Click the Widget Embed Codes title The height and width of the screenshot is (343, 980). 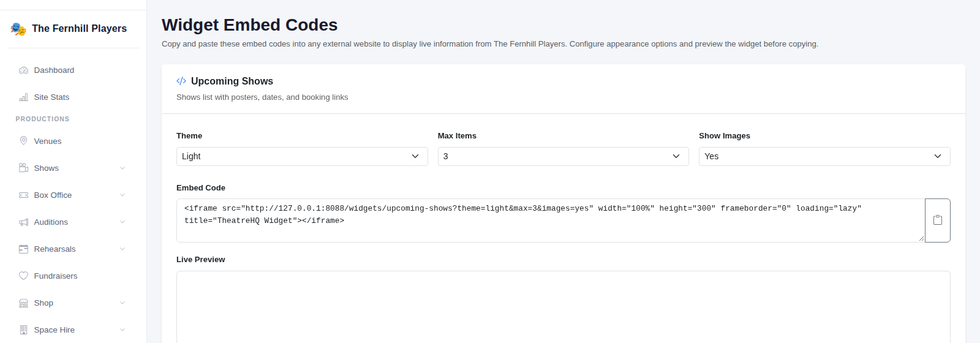pyautogui.click(x=249, y=24)
